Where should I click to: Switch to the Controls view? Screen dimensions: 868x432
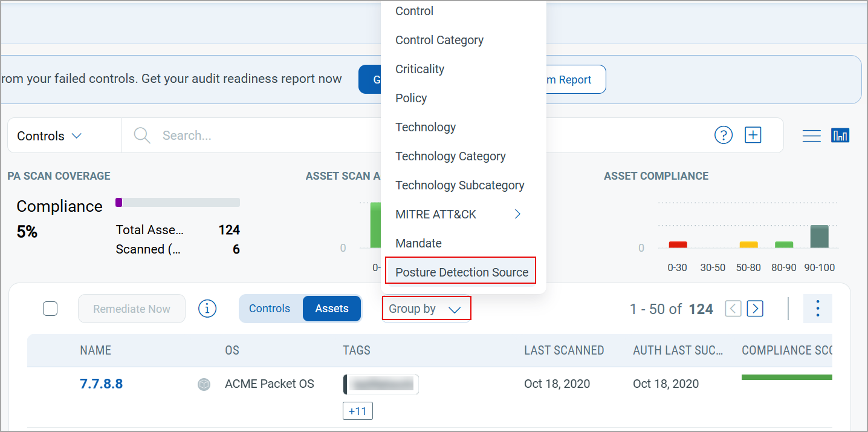pos(270,308)
